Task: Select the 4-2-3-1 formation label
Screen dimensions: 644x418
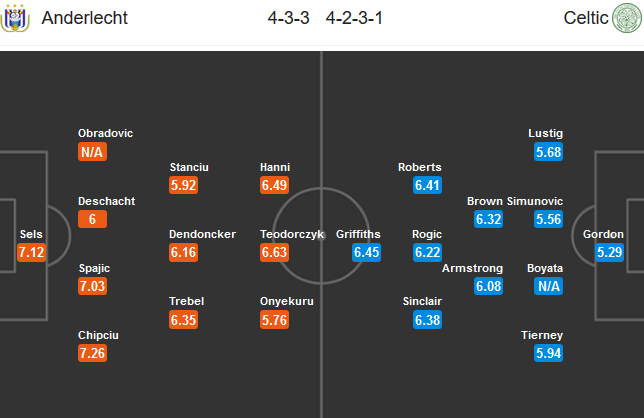Action: (x=354, y=18)
